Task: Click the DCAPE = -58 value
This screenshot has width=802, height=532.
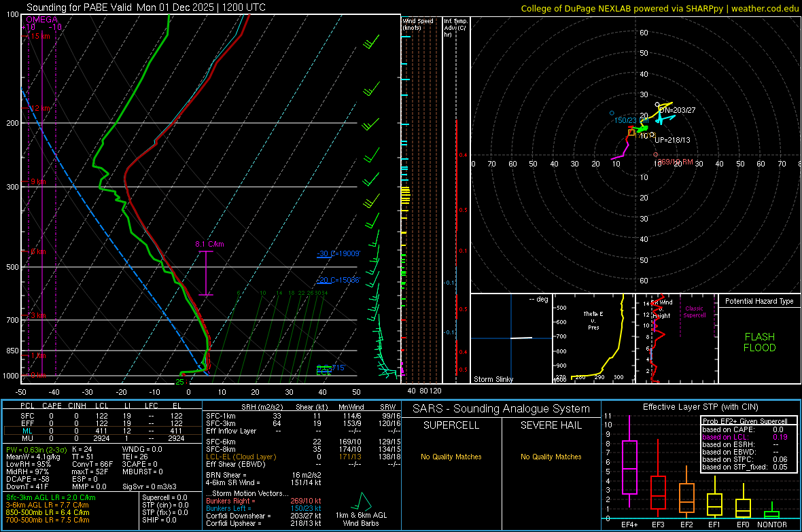Action: (x=28, y=479)
